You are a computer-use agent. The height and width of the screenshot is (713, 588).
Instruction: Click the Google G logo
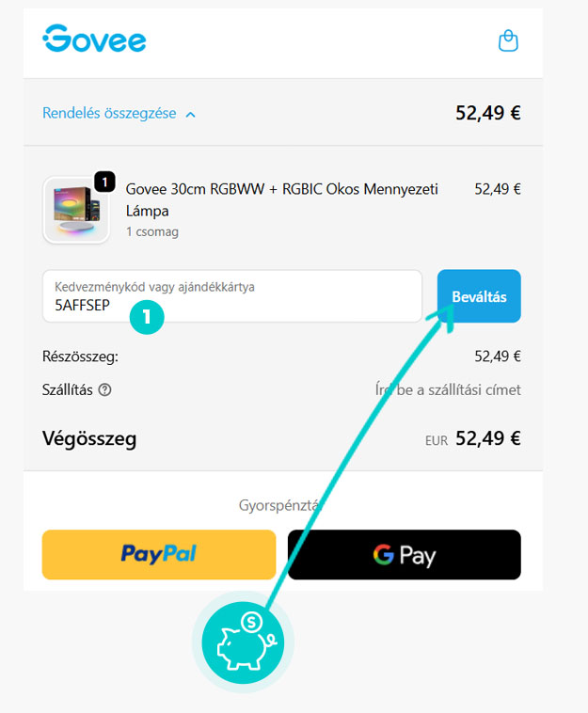[383, 555]
